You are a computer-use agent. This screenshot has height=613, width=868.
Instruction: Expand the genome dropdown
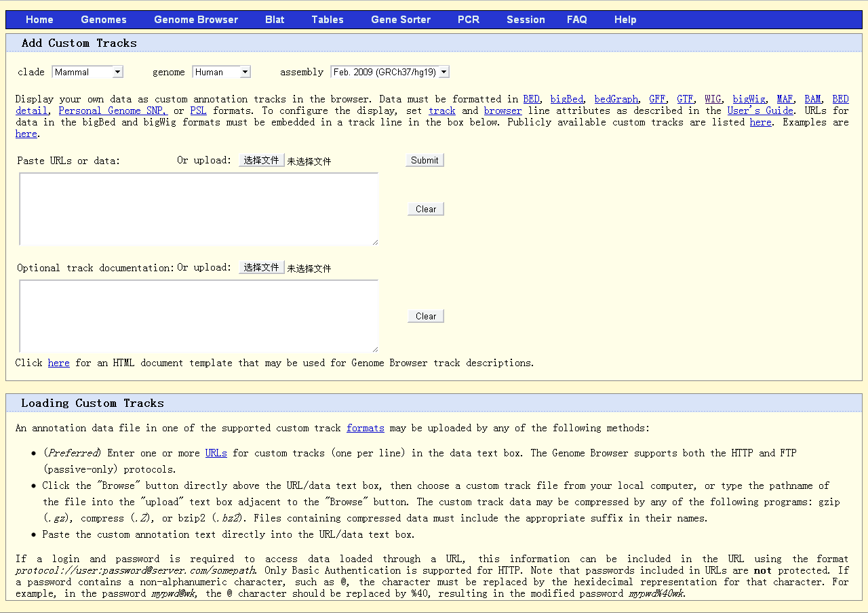[221, 72]
